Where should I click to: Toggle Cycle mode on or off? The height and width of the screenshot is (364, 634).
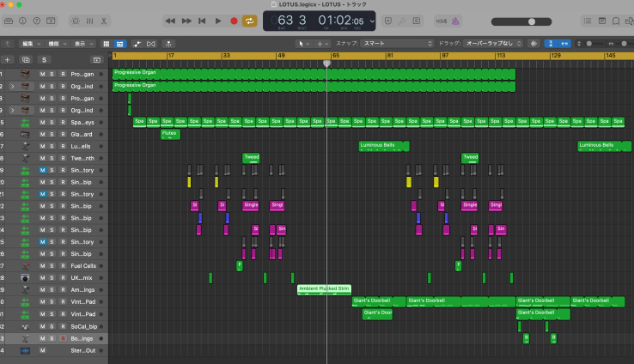(x=249, y=21)
